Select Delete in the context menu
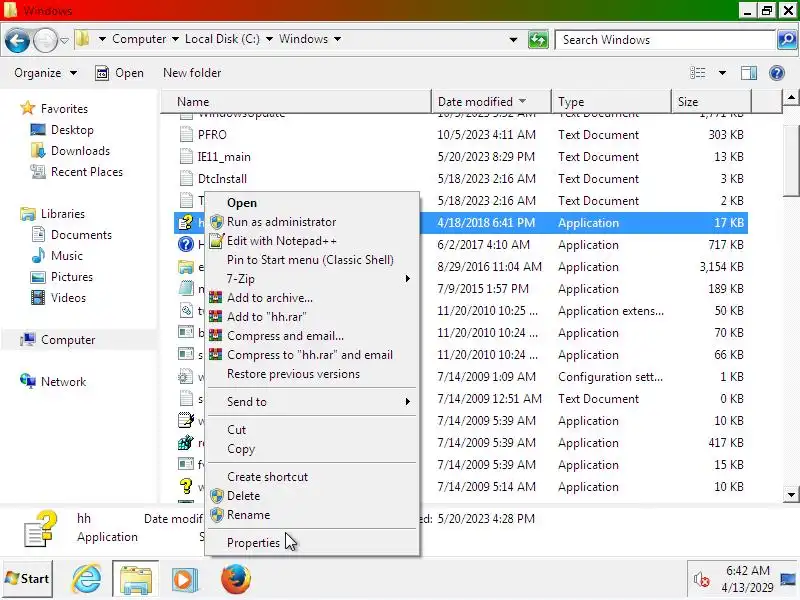 tap(312, 495)
